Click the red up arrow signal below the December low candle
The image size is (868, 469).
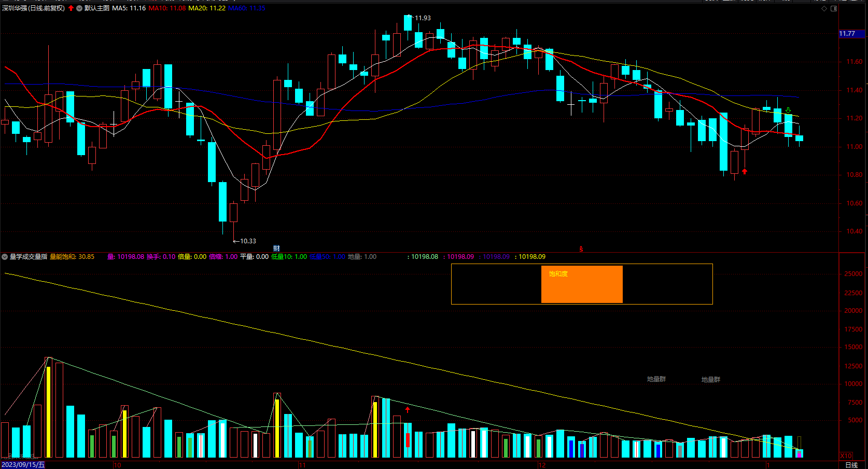(745, 171)
